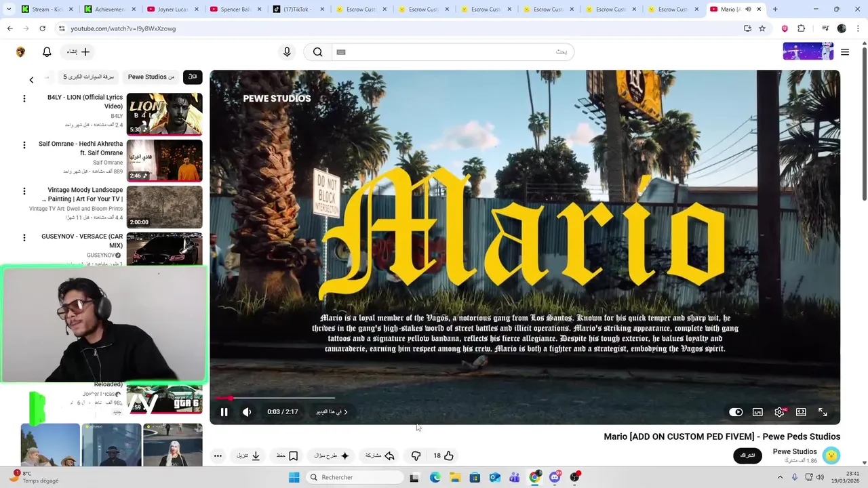Viewport: 868px width, 488px height.
Task: Toggle the autoplay switch in player
Action: [736, 412]
